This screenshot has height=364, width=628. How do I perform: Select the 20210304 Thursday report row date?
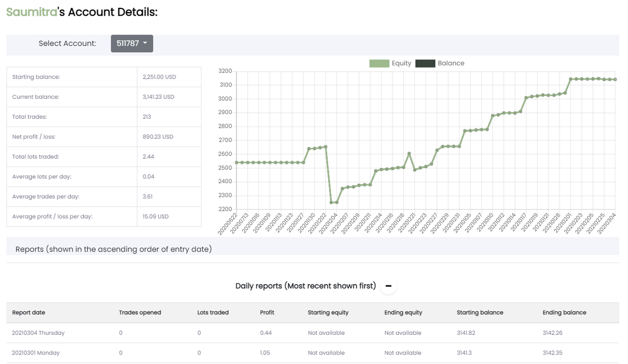[x=38, y=333]
